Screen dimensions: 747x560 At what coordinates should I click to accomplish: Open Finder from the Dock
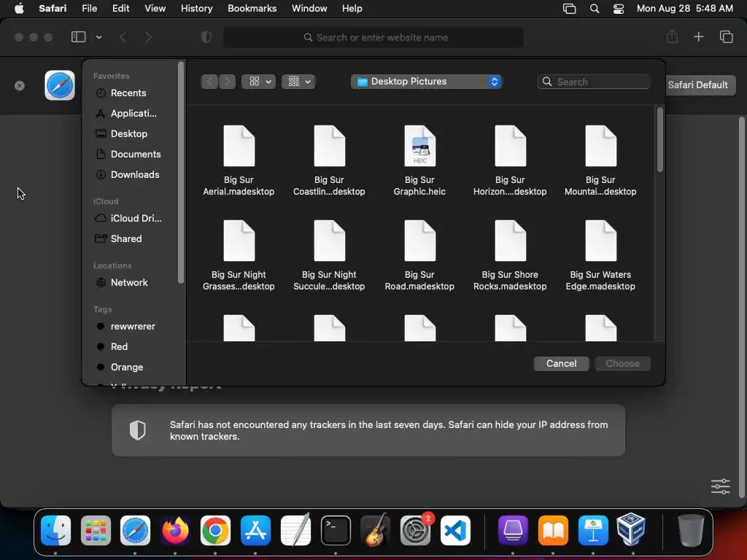[x=55, y=530]
